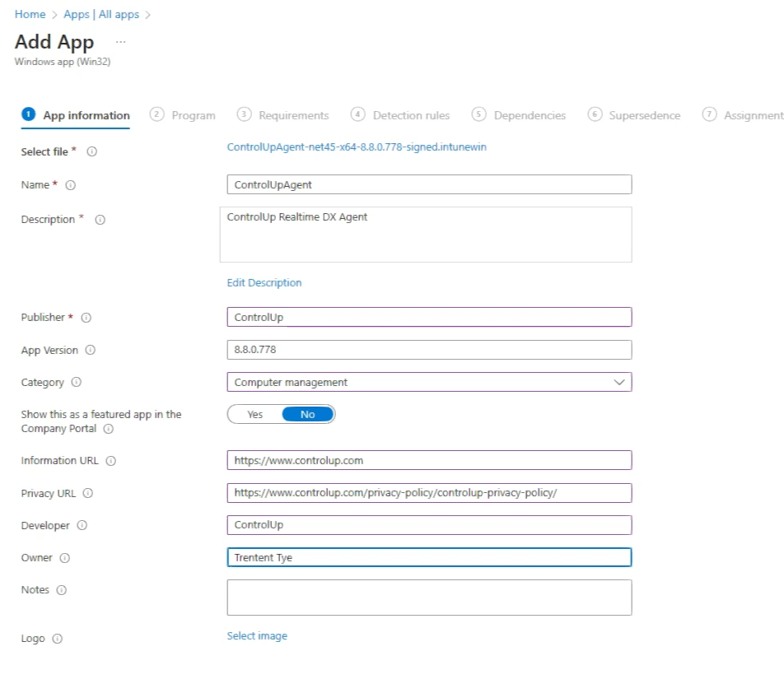Select the Dependencies tab
This screenshot has height=693, width=784.
[x=519, y=115]
